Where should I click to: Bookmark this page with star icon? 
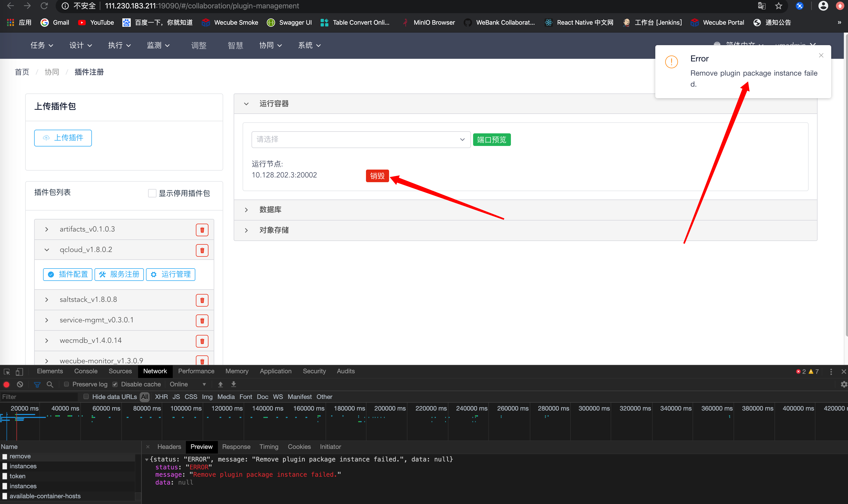tap(779, 6)
